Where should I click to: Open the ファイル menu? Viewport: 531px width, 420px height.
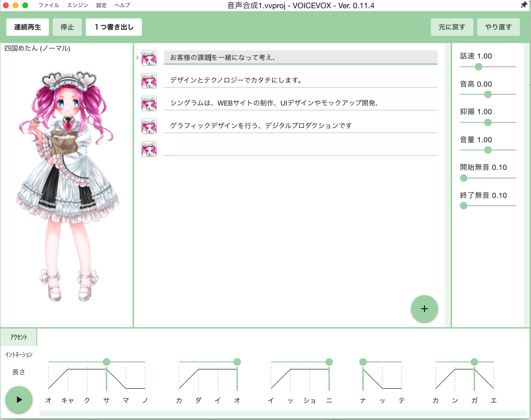pos(49,5)
